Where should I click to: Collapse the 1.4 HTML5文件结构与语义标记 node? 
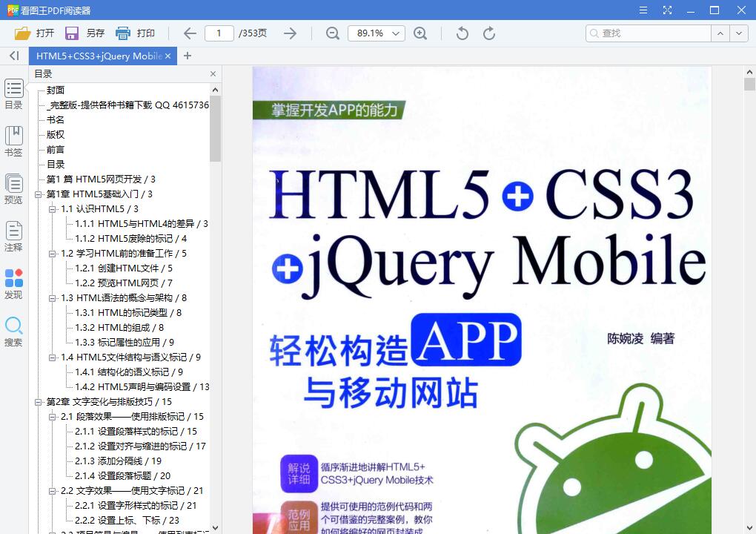click(52, 357)
